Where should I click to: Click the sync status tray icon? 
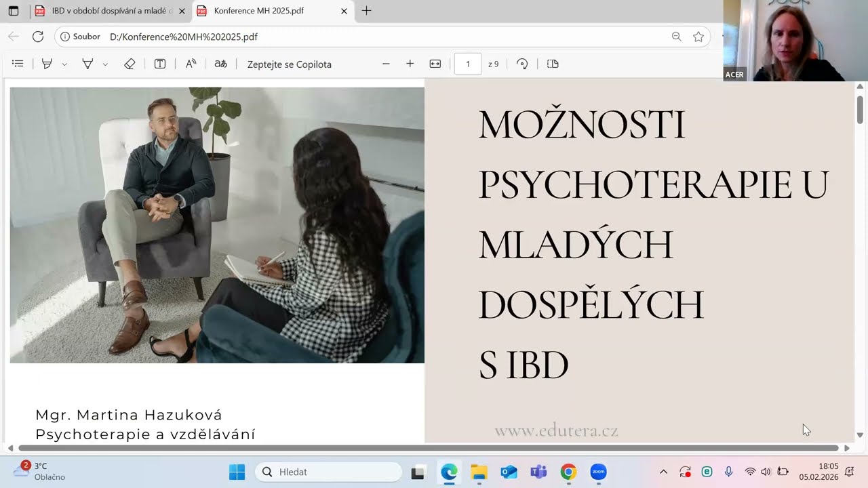(x=685, y=472)
